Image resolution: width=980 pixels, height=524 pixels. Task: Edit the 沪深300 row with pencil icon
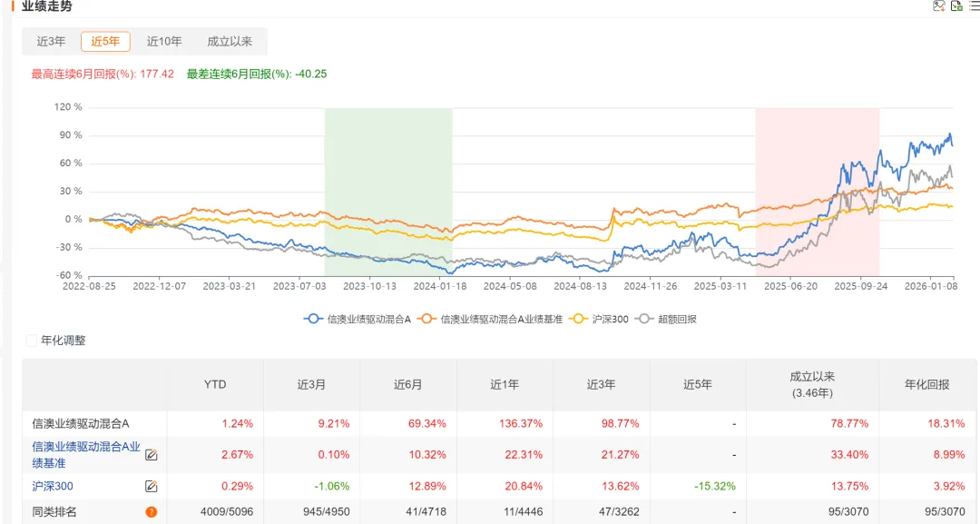point(151,486)
